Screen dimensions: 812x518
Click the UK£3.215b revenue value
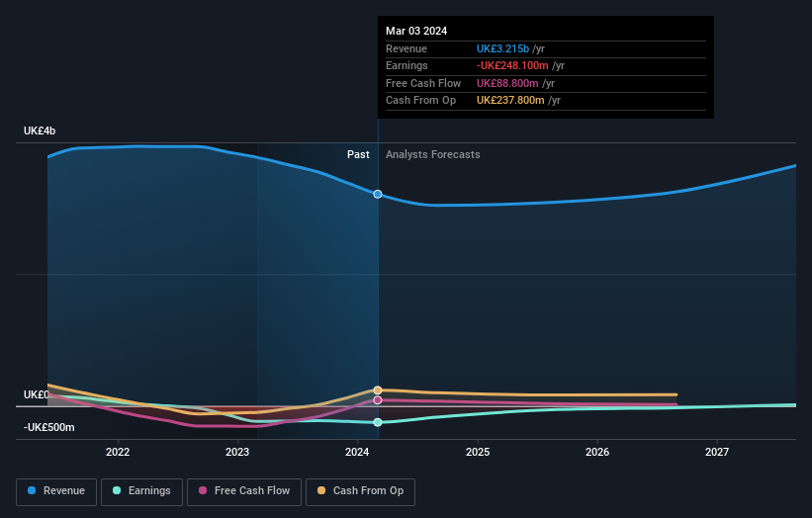pos(502,48)
